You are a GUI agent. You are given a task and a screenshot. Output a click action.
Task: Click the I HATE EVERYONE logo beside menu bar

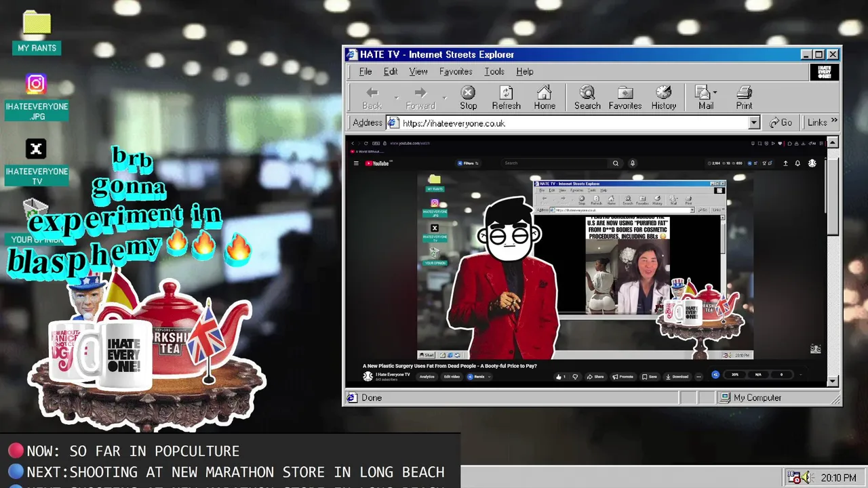point(825,72)
